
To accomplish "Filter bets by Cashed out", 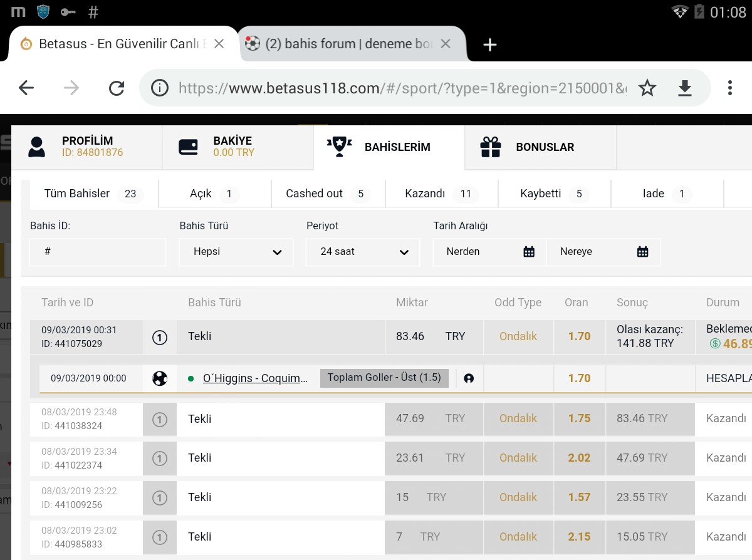I will tap(328, 194).
